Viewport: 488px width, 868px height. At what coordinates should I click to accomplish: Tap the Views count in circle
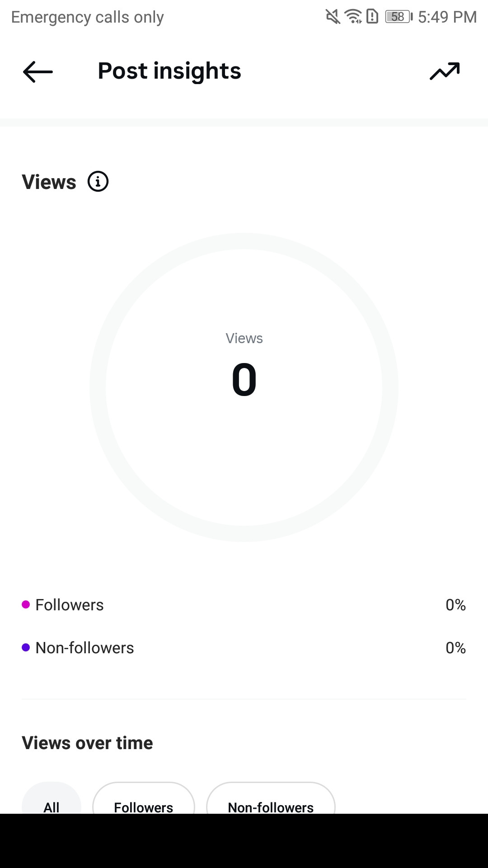[x=244, y=380]
